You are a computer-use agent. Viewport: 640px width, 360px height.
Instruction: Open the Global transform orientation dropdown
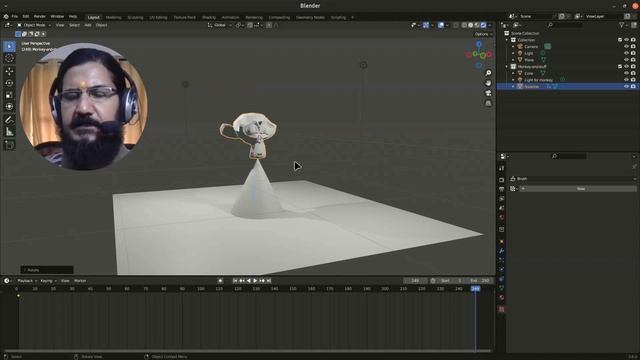click(x=220, y=25)
